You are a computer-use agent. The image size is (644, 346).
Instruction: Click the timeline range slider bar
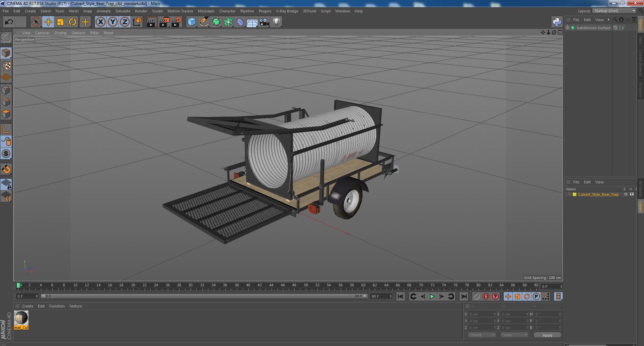point(204,296)
